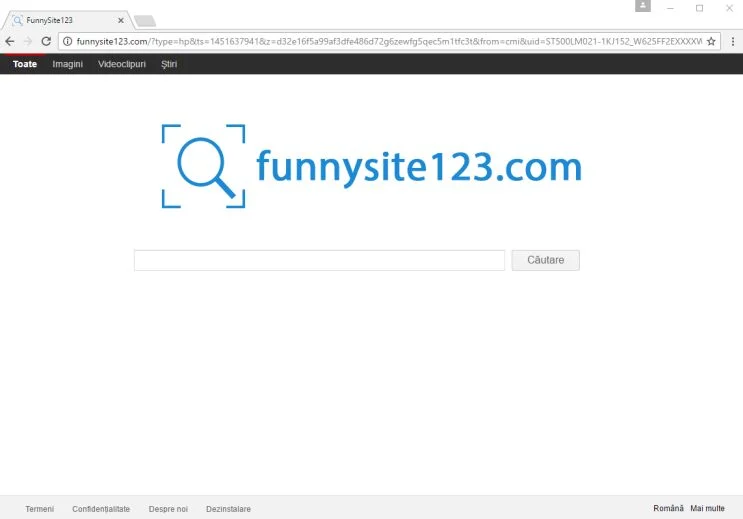Maximize the browser window
The width and height of the screenshot is (743, 519).
(699, 8)
